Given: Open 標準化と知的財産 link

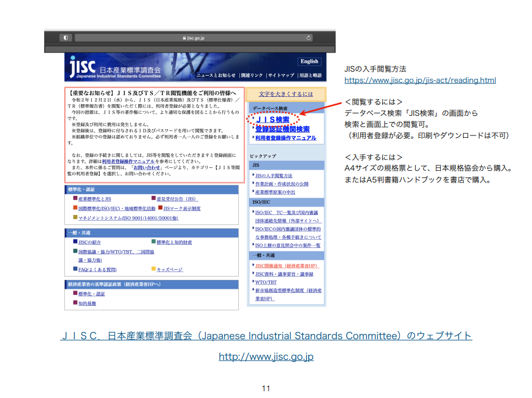Looking at the screenshot, I should (174, 242).
